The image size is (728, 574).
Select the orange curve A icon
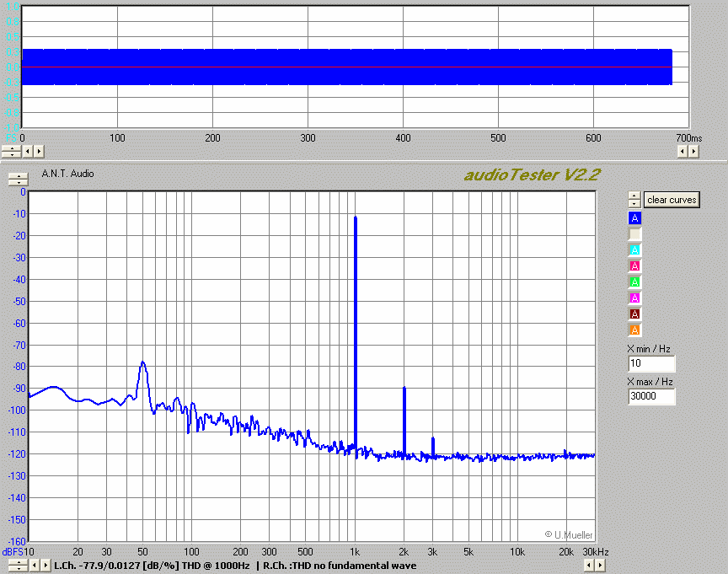[635, 330]
